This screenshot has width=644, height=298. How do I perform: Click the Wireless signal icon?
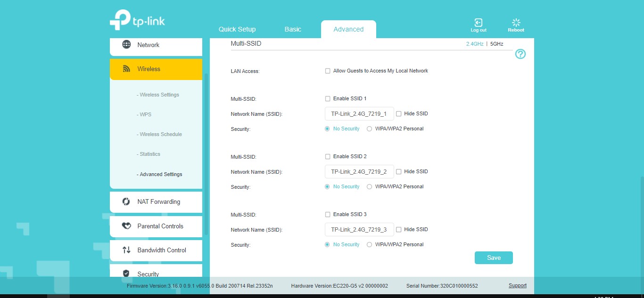pos(126,69)
